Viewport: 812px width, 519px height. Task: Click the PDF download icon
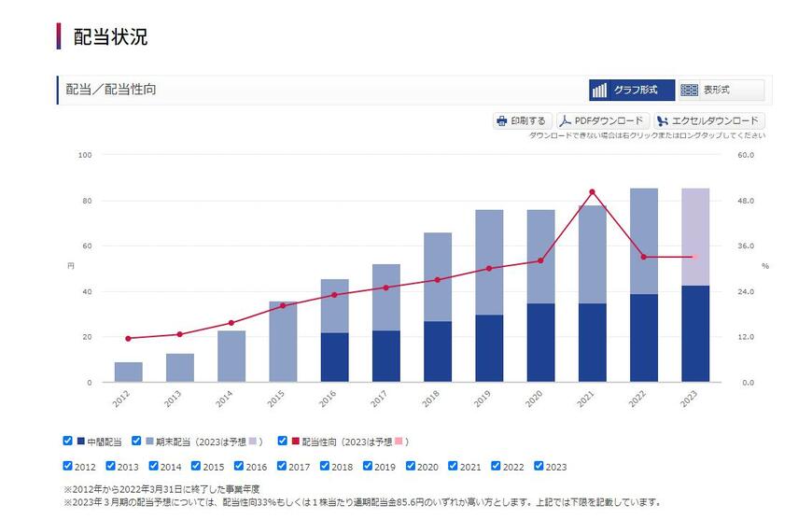pos(565,121)
